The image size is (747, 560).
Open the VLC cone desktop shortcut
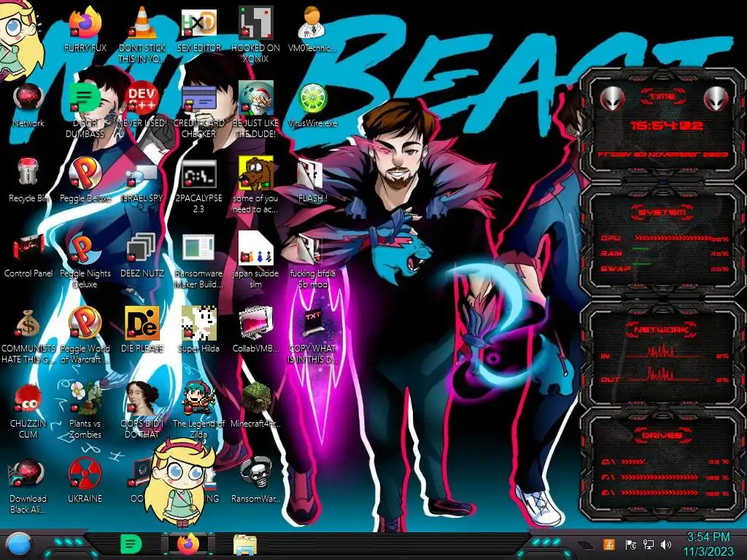[x=142, y=23]
